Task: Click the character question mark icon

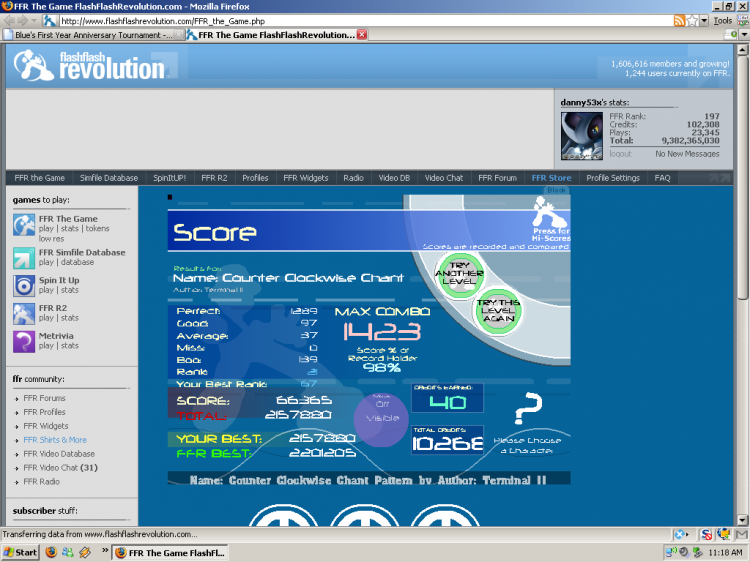Action: click(x=528, y=408)
